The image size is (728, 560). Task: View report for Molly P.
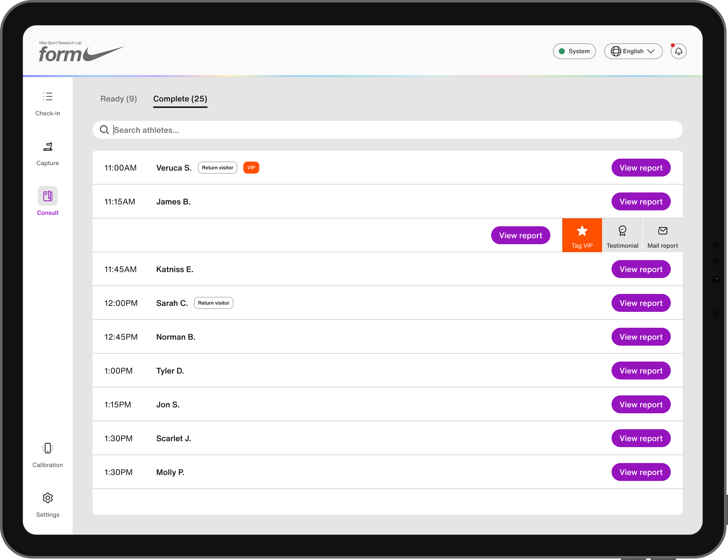click(x=641, y=472)
